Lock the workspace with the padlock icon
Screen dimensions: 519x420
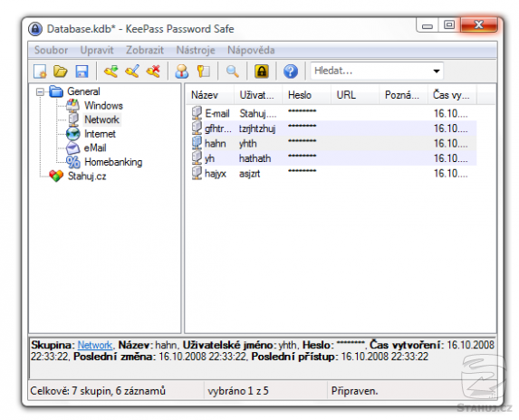pos(262,72)
